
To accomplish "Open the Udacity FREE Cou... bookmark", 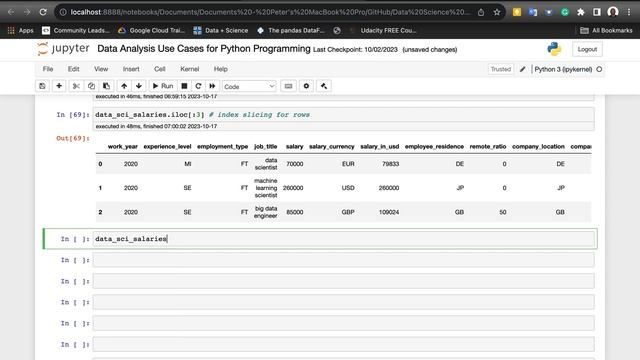I will pyautogui.click(x=383, y=30).
